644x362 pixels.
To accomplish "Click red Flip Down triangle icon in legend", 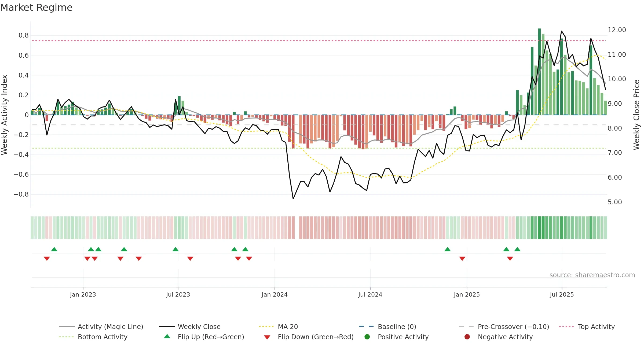I will click(267, 337).
